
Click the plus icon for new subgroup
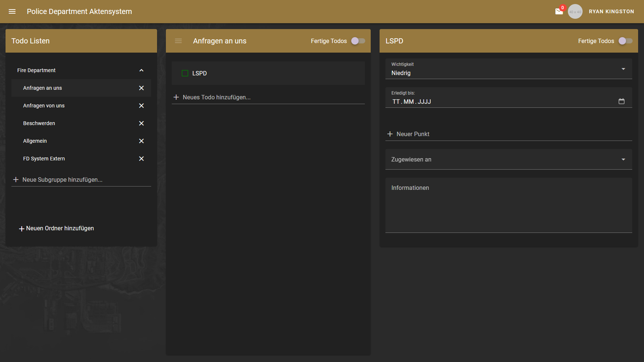16,180
